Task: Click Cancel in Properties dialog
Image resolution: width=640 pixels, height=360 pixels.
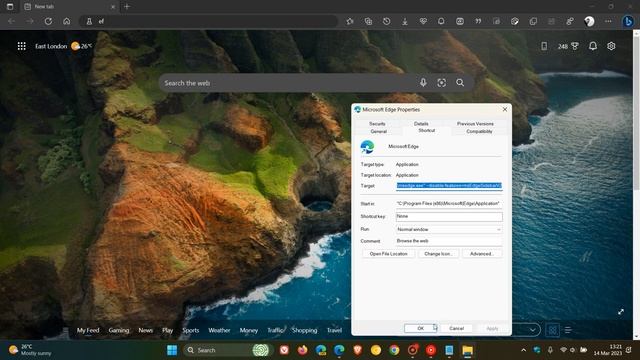Action: click(x=456, y=329)
